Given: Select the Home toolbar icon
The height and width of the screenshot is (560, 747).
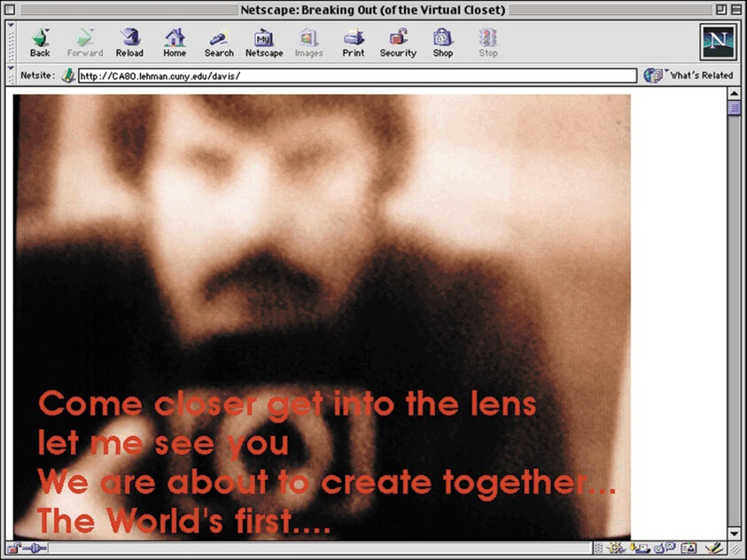Looking at the screenshot, I should pos(174,39).
